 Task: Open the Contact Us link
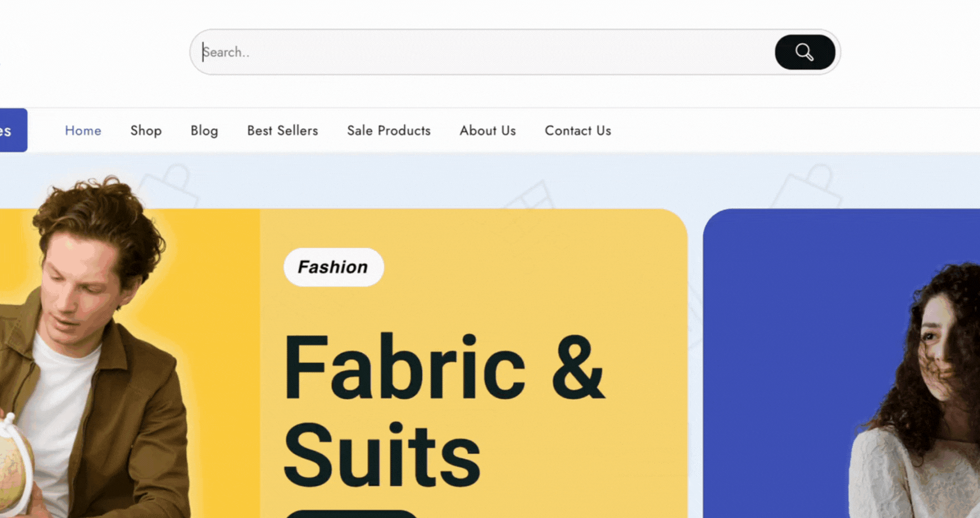pos(577,130)
